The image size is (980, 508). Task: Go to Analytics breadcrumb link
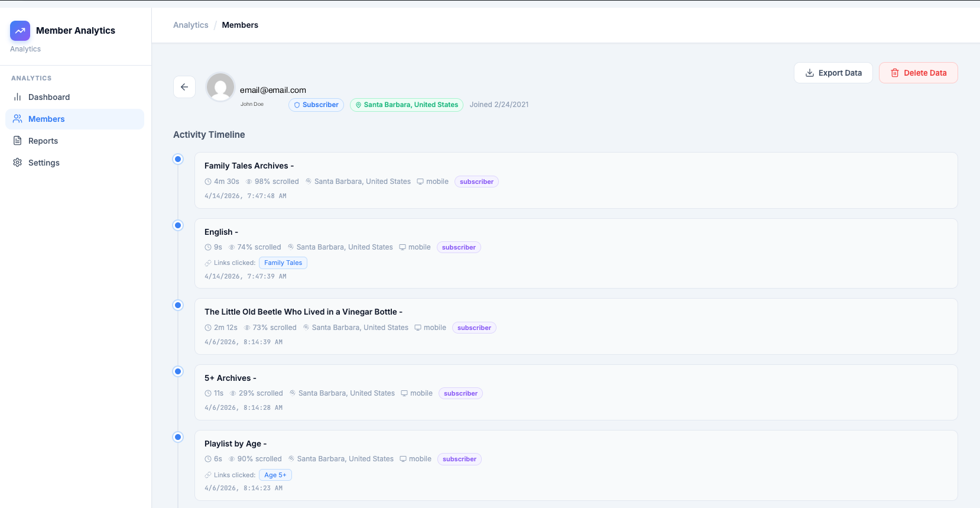click(190, 25)
